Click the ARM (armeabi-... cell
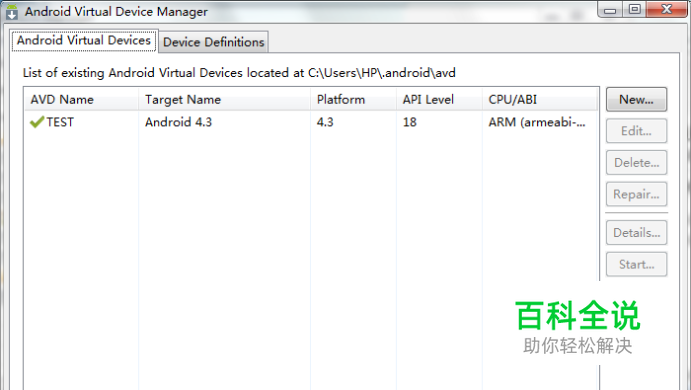This screenshot has width=691, height=390. [x=537, y=122]
